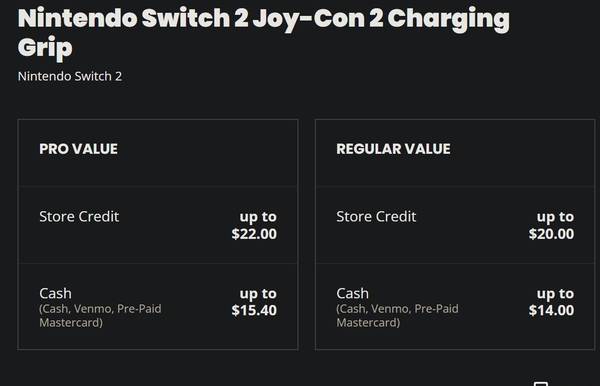Click the Venmo, Pre-Paid Mastercard note under Pro Value
Image resolution: width=600 pixels, height=386 pixels.
100,316
